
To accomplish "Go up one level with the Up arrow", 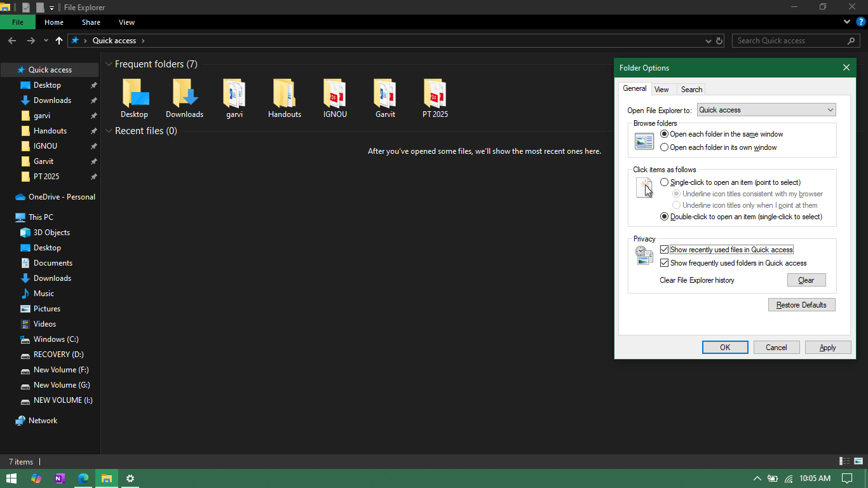I will 59,41.
